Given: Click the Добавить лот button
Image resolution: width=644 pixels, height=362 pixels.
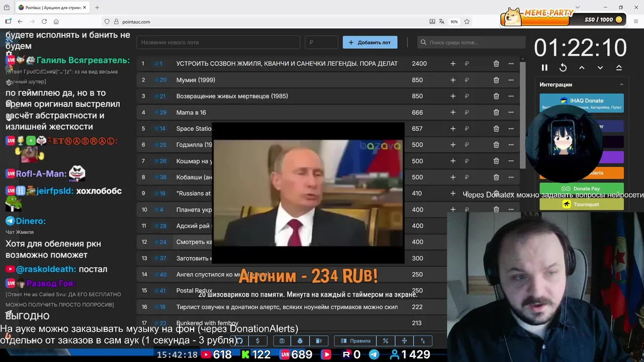Looking at the screenshot, I should tap(370, 42).
